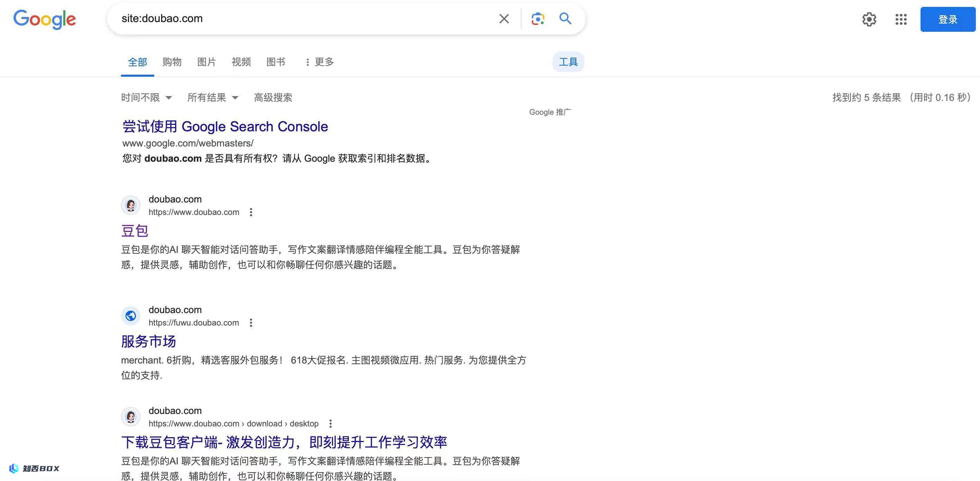
Task: Switch to the 视频 tab
Action: point(241,62)
